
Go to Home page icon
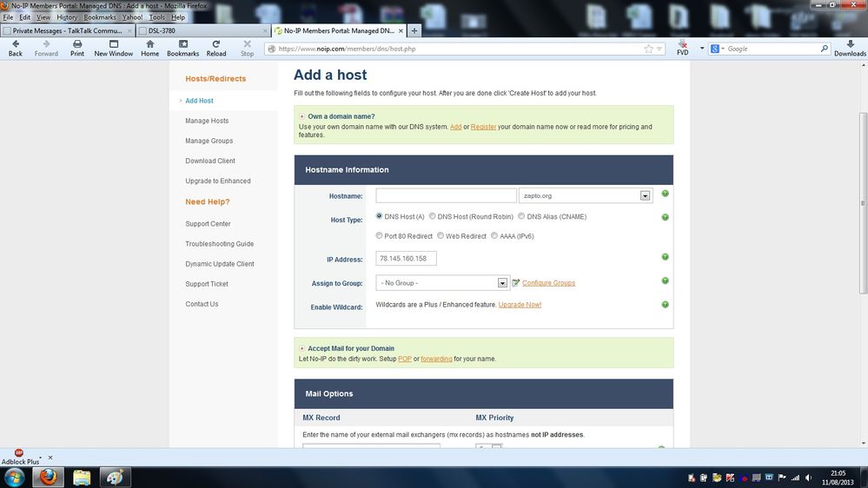pos(149,44)
